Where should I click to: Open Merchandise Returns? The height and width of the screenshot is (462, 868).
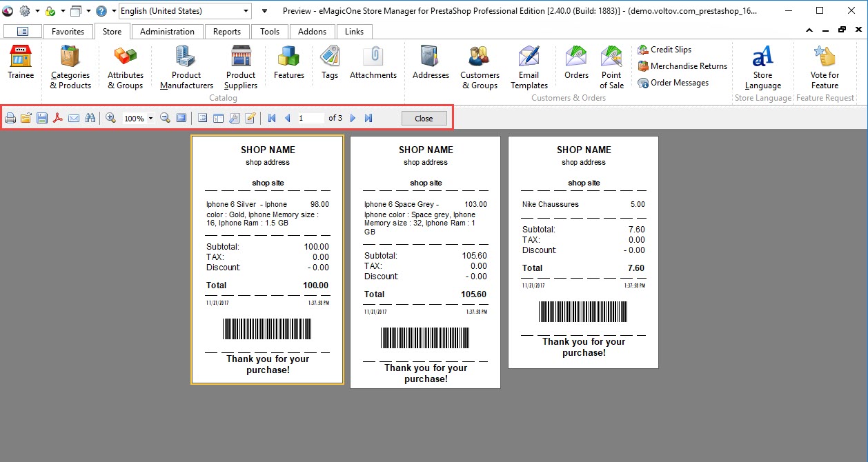(x=682, y=66)
